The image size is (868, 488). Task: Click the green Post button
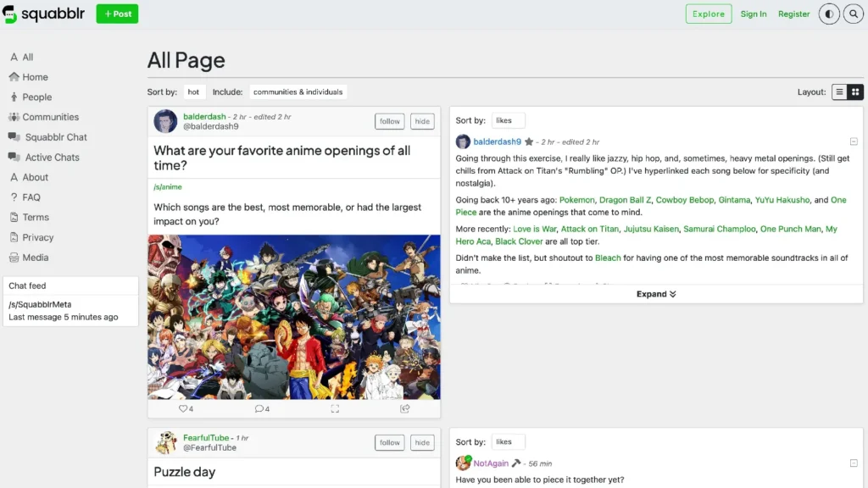click(117, 14)
